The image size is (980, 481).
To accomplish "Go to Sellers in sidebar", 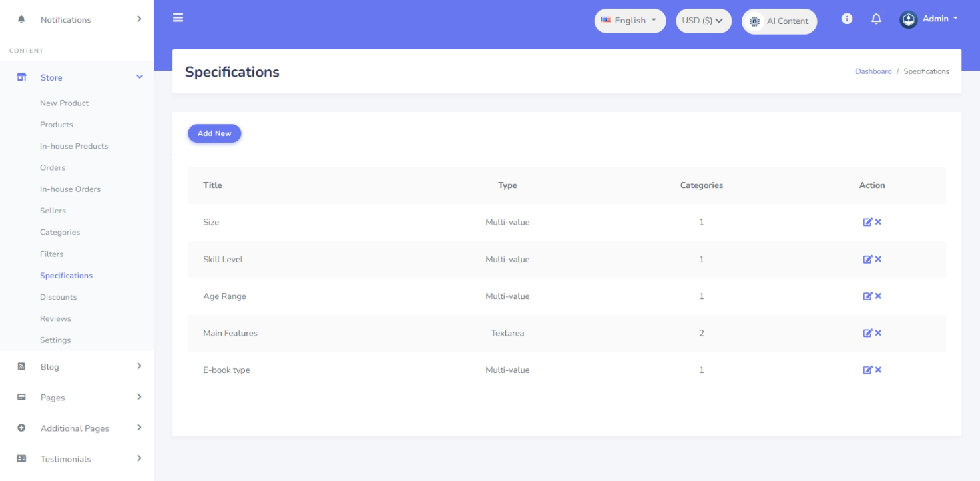I will pos(53,211).
